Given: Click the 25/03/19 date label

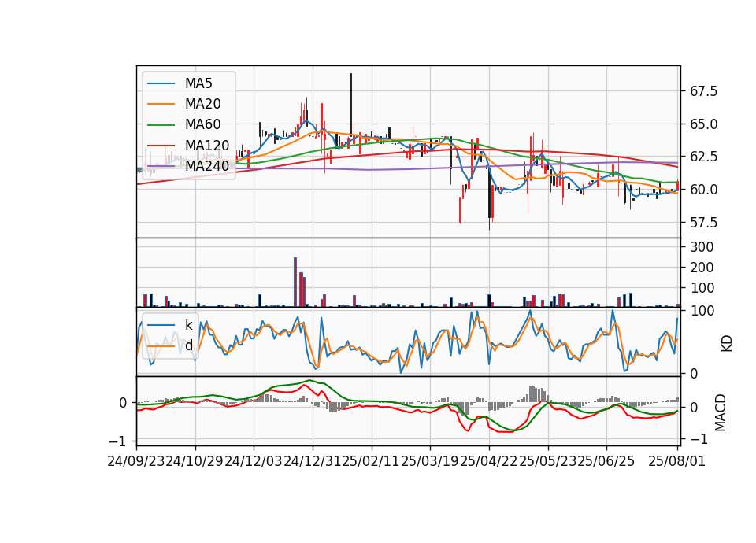Looking at the screenshot, I should 430,461.
